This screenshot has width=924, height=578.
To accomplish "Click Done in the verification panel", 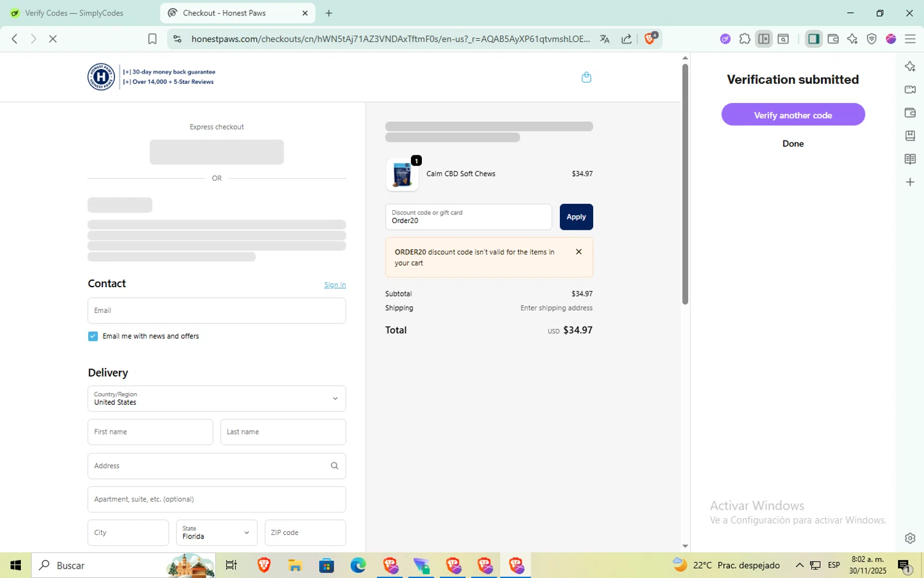I will pyautogui.click(x=793, y=144).
